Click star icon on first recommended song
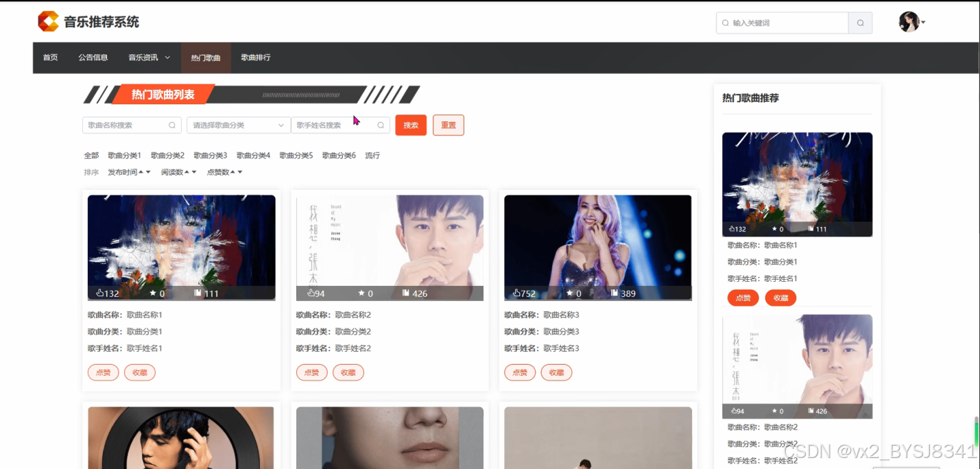Image resolution: width=980 pixels, height=469 pixels. (x=774, y=229)
